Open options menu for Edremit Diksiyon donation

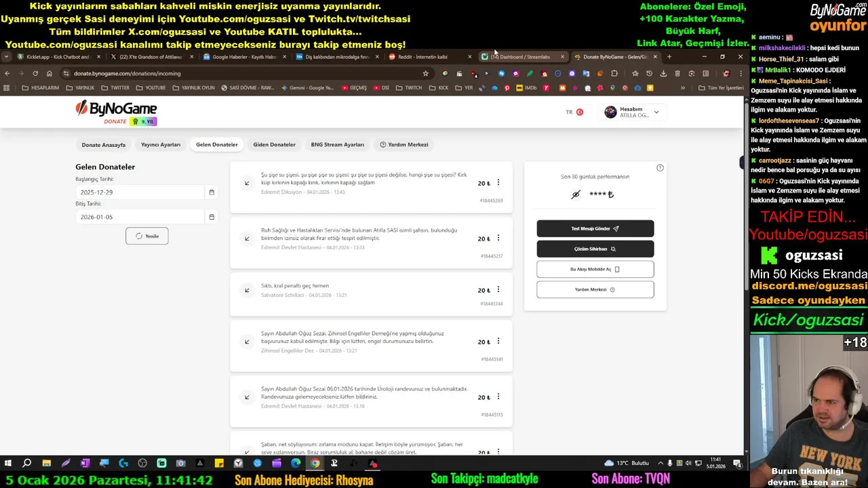[498, 182]
